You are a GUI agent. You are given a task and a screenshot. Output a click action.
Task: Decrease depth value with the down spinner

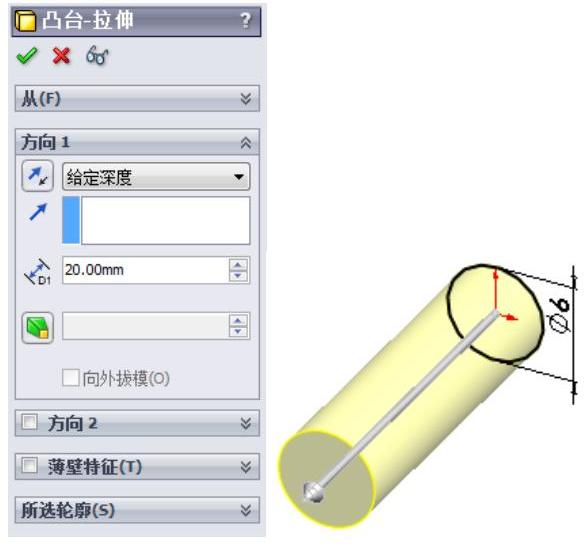tap(238, 276)
